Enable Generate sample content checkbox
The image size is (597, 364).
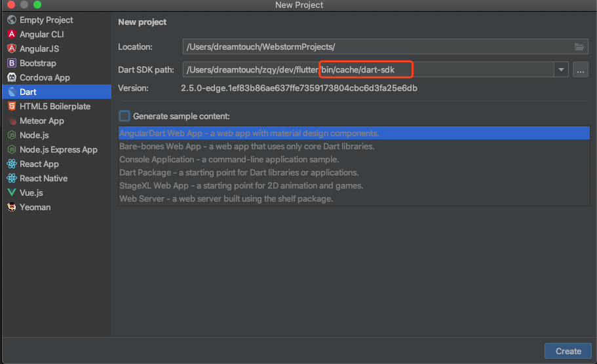click(125, 116)
